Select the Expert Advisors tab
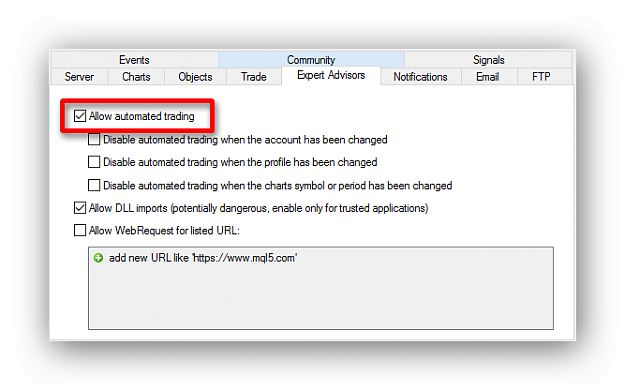This screenshot has height=390, width=625. 331,75
